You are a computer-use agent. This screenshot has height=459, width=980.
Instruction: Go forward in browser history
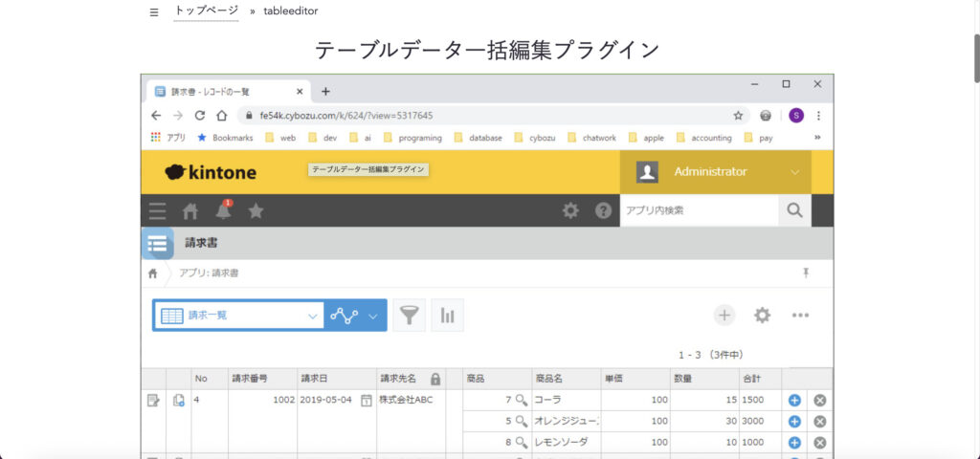coord(178,116)
